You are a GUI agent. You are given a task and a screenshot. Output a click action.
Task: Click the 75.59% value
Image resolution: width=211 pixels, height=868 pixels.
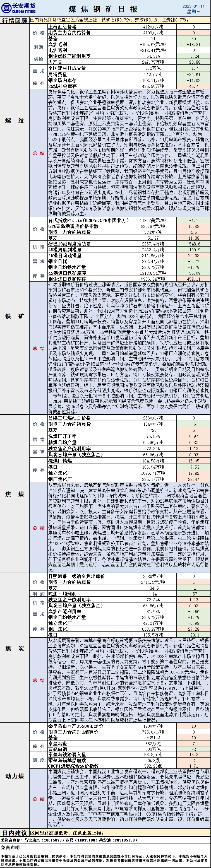(153, 436)
